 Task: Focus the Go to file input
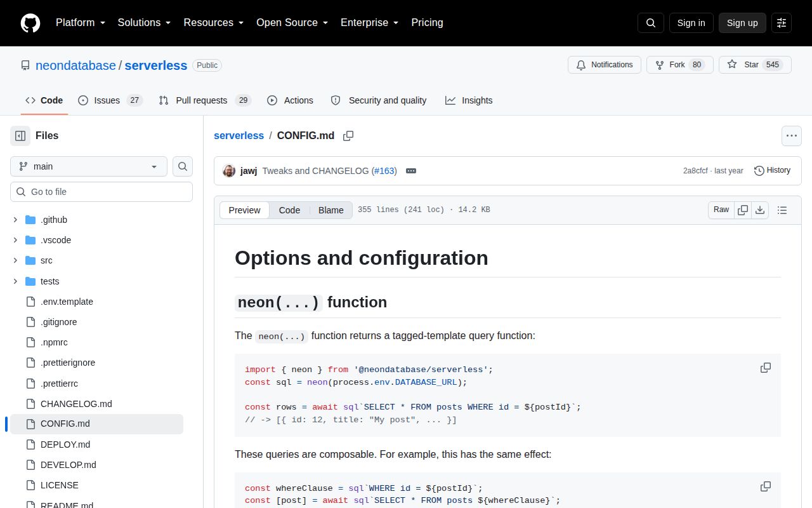coord(101,192)
